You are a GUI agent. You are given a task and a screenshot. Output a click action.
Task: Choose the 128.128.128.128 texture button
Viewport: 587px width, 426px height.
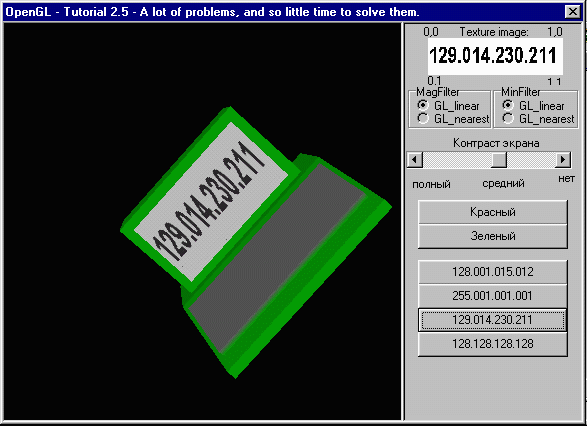tap(493, 344)
